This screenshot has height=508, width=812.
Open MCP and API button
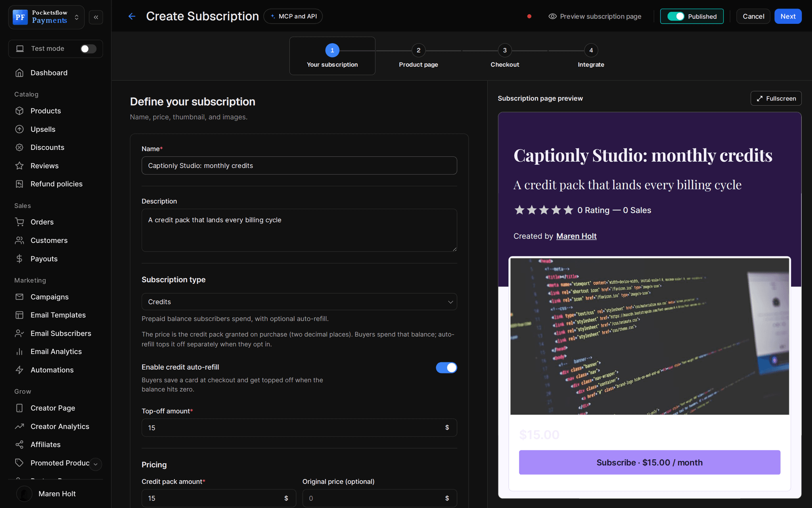[293, 16]
